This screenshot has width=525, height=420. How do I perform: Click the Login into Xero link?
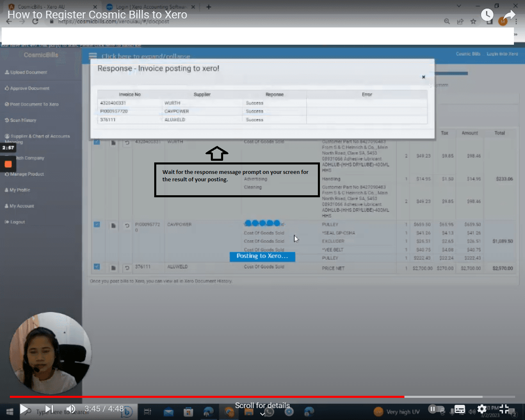tap(502, 54)
